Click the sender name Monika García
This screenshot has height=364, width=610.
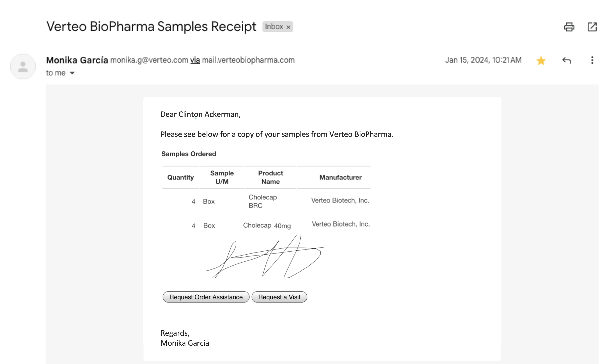tap(77, 60)
